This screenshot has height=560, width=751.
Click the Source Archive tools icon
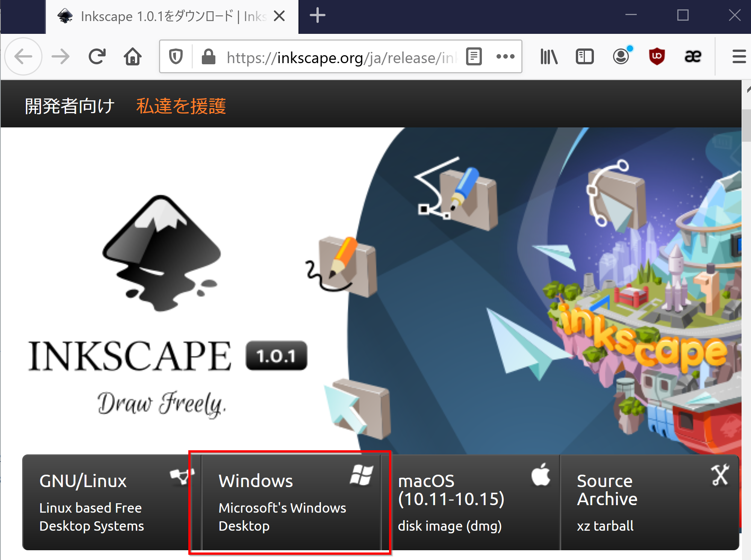click(x=720, y=475)
